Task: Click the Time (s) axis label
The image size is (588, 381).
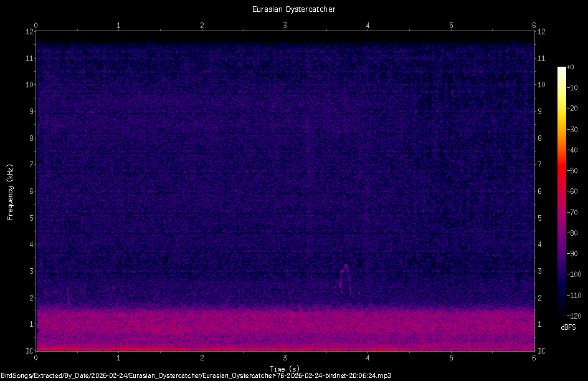Action: point(284,369)
